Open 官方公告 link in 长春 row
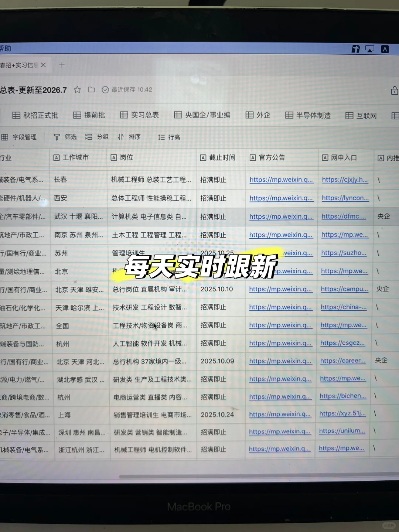The width and height of the screenshot is (399, 532). click(281, 180)
